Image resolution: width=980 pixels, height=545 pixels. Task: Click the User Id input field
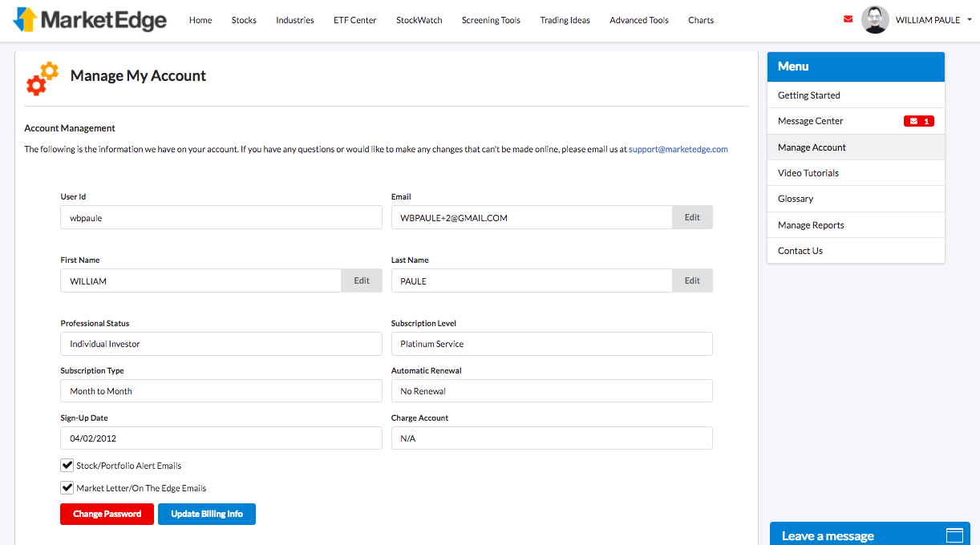(x=221, y=216)
